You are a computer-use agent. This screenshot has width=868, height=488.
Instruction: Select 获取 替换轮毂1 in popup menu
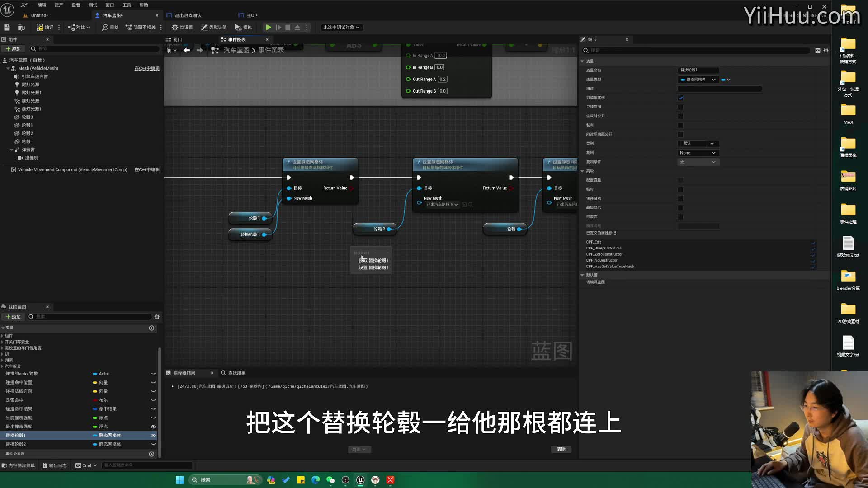[x=373, y=261]
